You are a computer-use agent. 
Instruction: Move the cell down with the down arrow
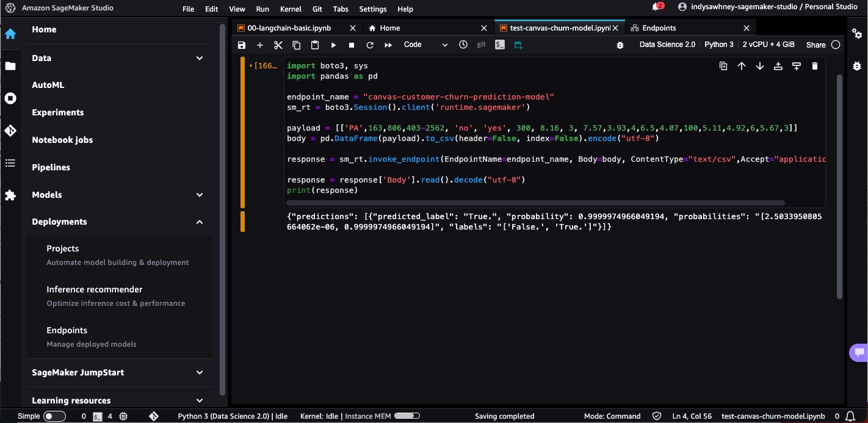(760, 66)
